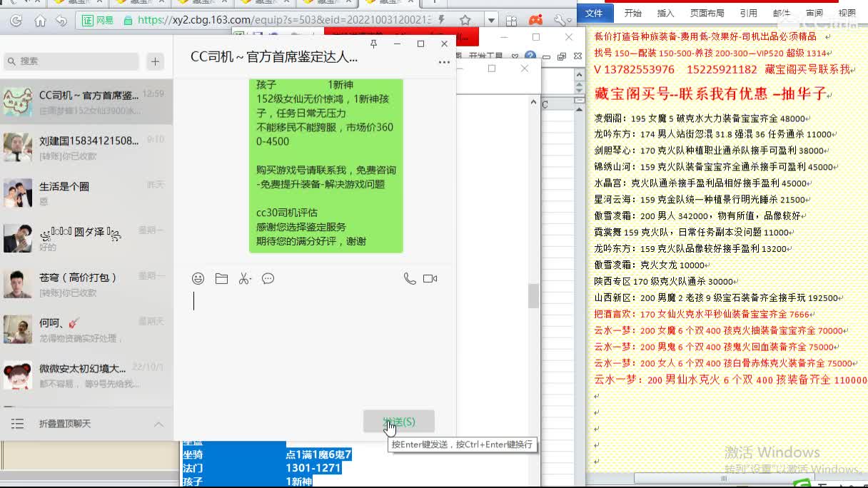Image resolution: width=868 pixels, height=488 pixels.
Task: Click the red game controller icon
Action: pyautogui.click(x=535, y=21)
